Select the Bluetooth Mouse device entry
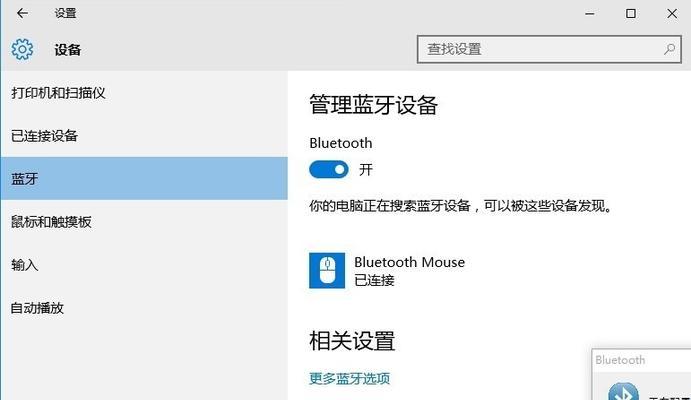The height and width of the screenshot is (400, 691). click(x=387, y=270)
